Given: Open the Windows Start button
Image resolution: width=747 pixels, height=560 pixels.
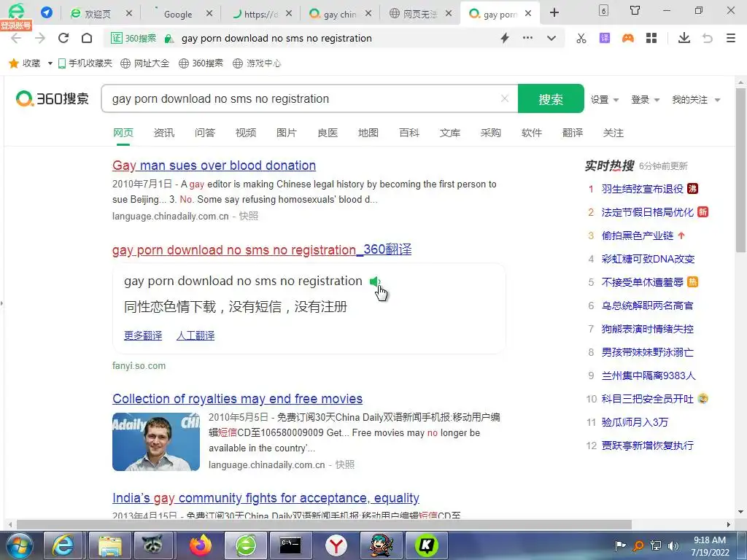Looking at the screenshot, I should 20,545.
